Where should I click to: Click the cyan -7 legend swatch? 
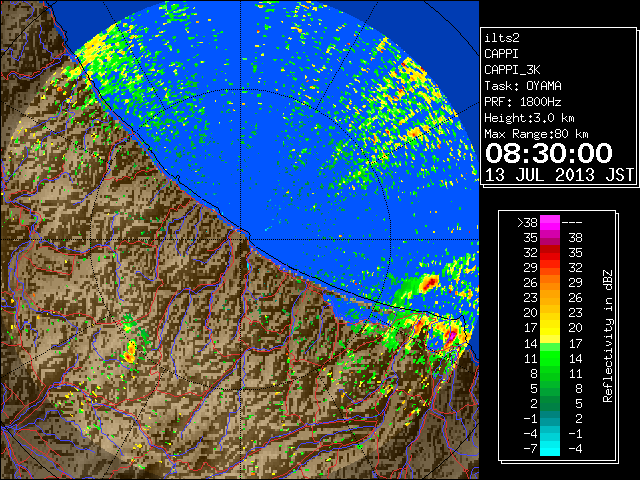550,448
